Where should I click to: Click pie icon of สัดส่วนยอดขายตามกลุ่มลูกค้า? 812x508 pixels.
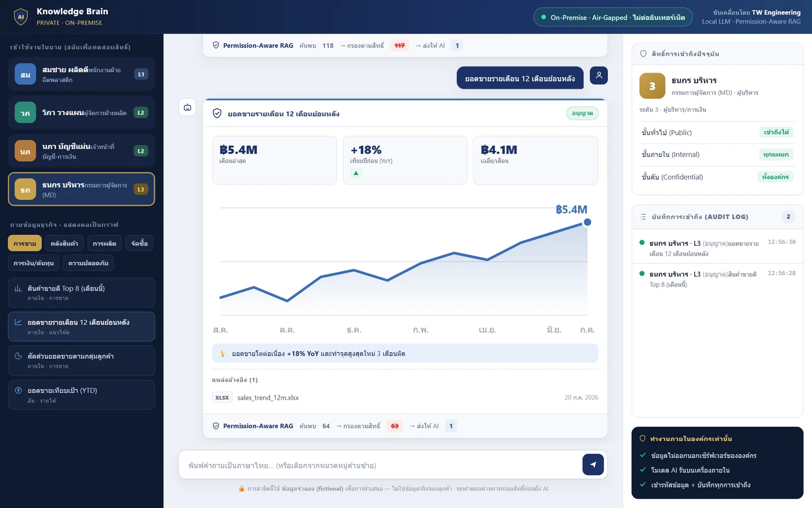[x=18, y=356]
